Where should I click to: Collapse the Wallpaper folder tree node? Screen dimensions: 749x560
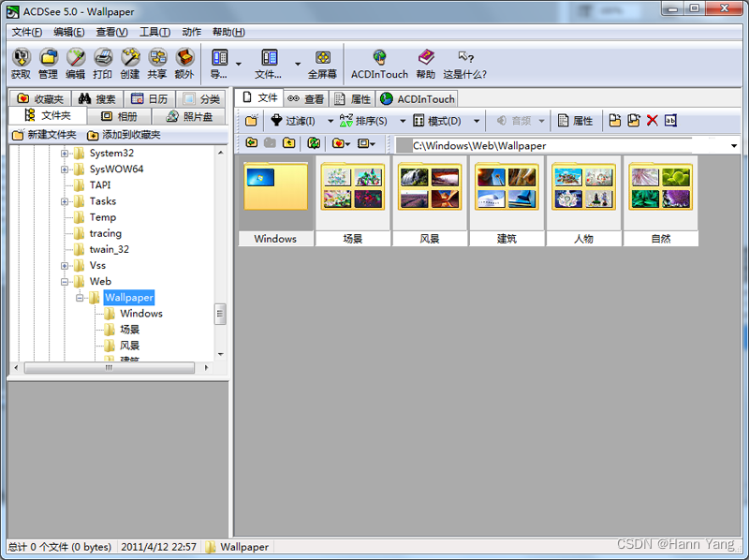click(81, 298)
